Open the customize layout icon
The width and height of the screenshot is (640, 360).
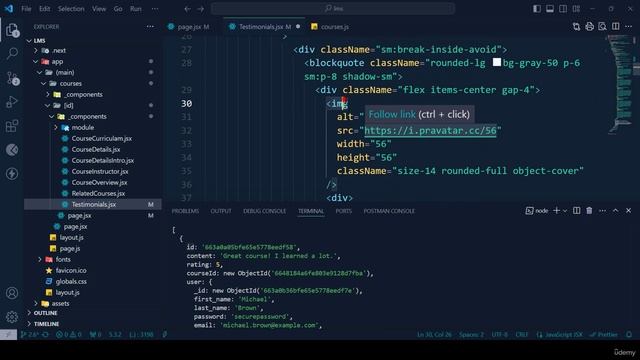point(576,9)
